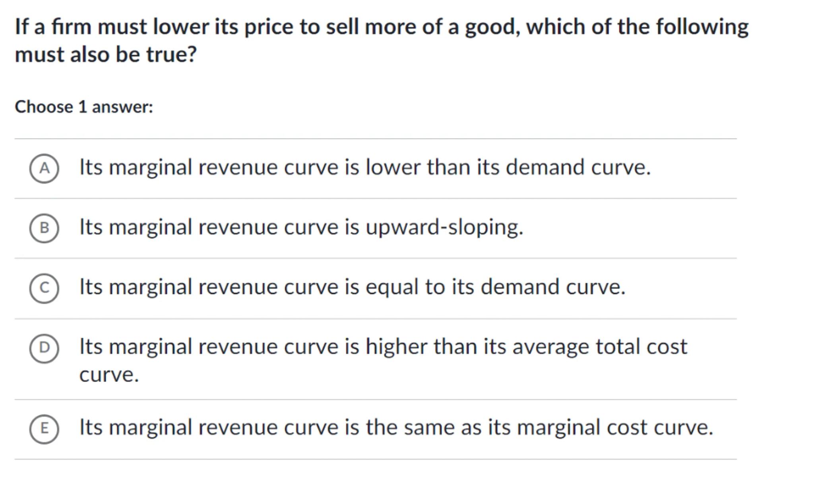Click 'must also be true?' in the question
814x504 pixels.
106,54
